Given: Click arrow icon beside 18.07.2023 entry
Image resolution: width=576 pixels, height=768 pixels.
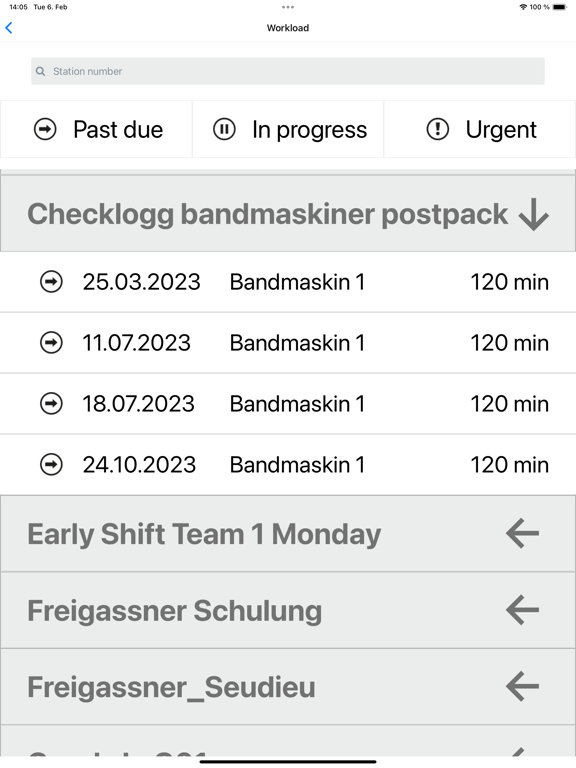Looking at the screenshot, I should [x=51, y=404].
